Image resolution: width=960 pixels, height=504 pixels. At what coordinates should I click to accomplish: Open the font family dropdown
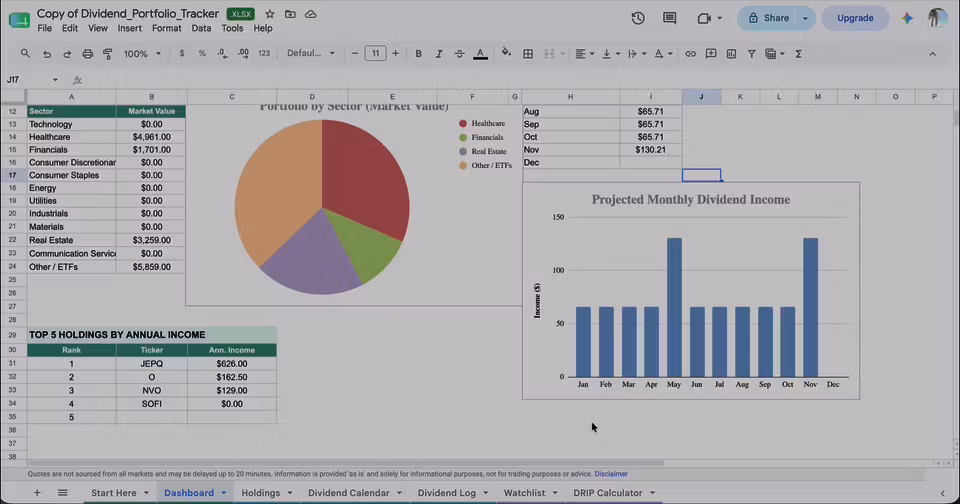(311, 53)
